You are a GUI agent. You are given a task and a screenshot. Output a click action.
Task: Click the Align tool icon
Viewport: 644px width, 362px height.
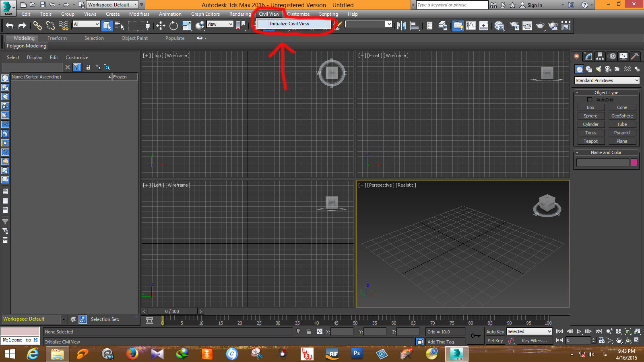415,26
